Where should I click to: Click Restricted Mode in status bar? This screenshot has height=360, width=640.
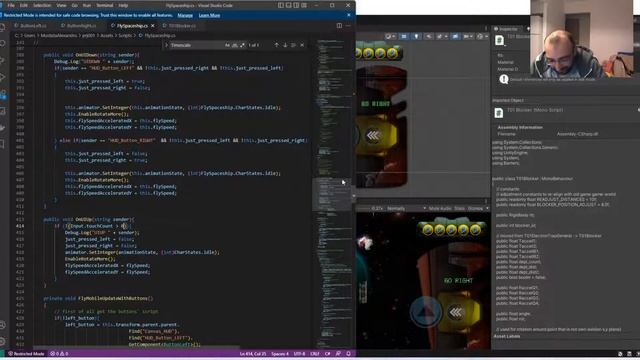click(26, 353)
